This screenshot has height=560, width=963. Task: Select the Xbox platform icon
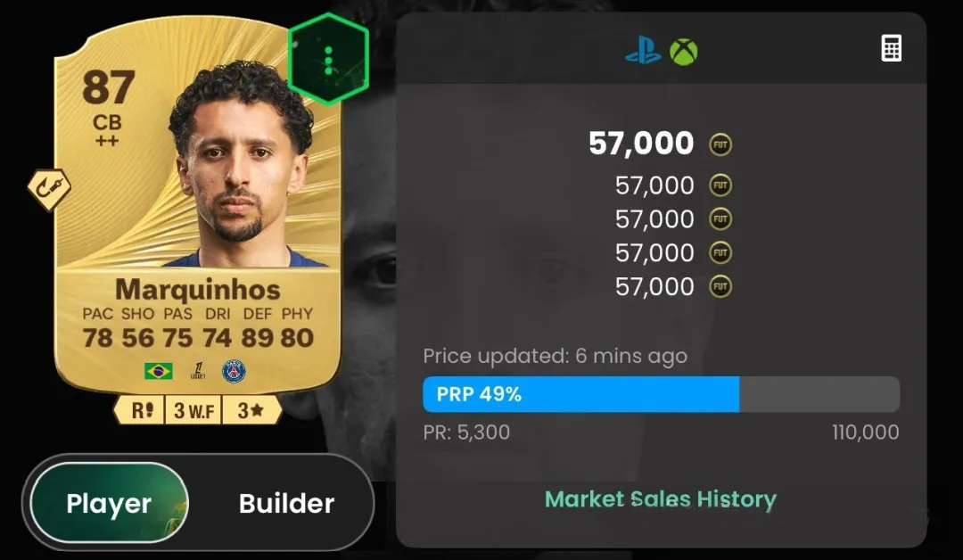pyautogui.click(x=684, y=52)
